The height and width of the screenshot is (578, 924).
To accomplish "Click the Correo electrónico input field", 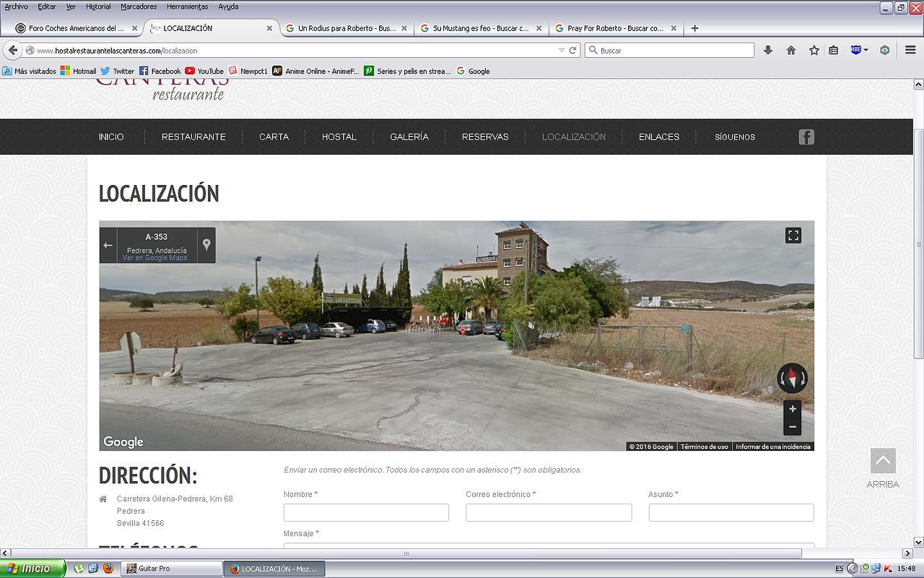I will 549,512.
